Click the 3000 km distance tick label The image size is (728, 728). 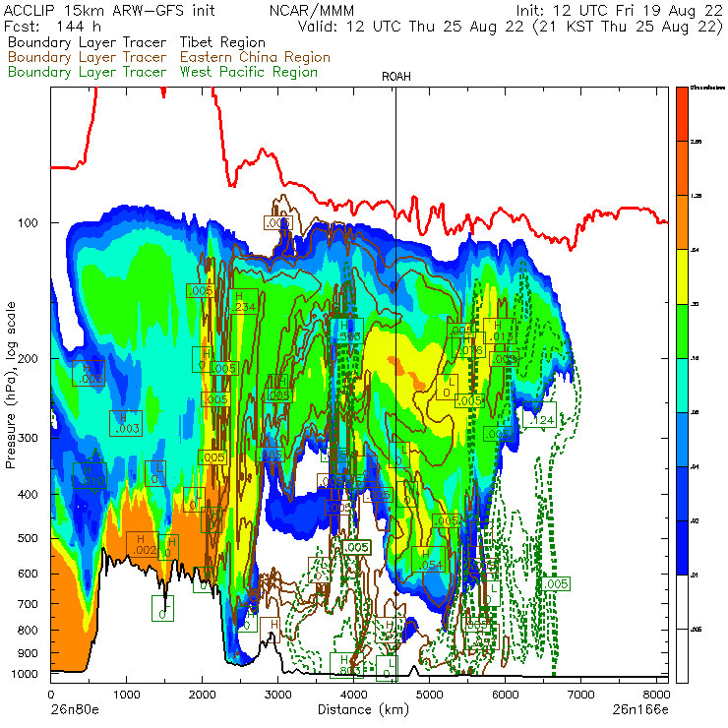(277, 695)
